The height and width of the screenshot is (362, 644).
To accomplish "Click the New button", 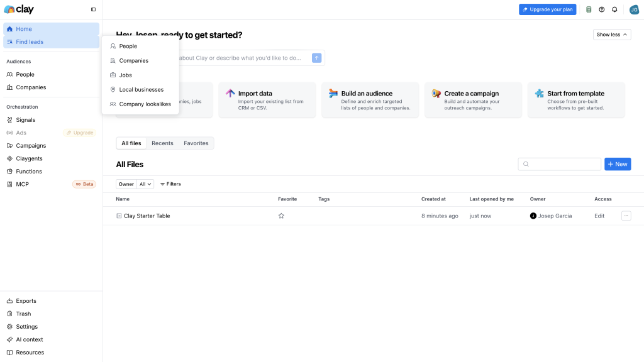I will coord(618,164).
